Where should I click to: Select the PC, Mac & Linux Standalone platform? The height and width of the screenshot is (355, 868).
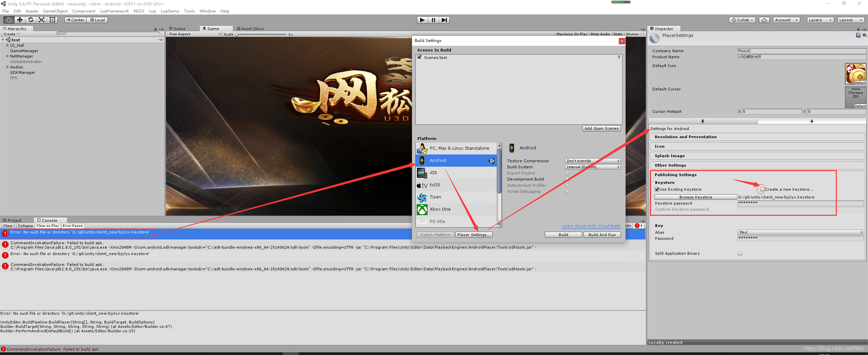(456, 148)
